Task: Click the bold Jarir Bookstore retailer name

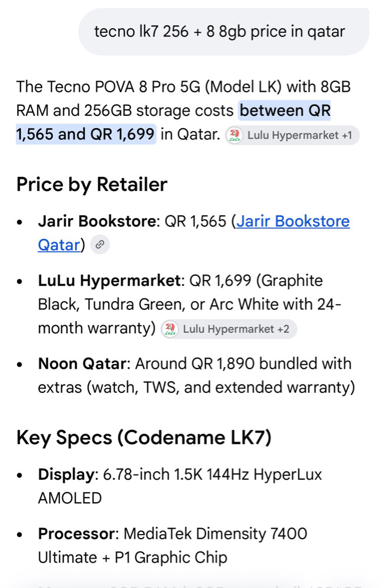Action: 97,221
